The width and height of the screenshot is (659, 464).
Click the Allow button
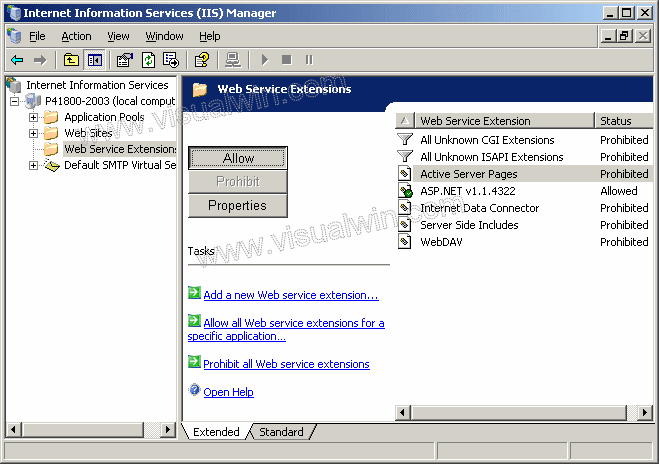[x=238, y=158]
